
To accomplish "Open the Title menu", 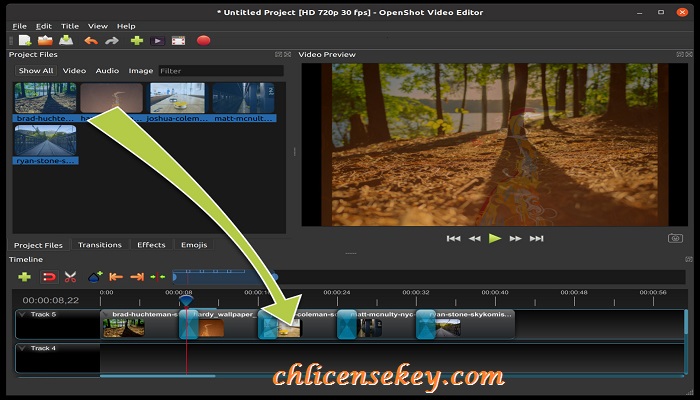I will pos(70,26).
